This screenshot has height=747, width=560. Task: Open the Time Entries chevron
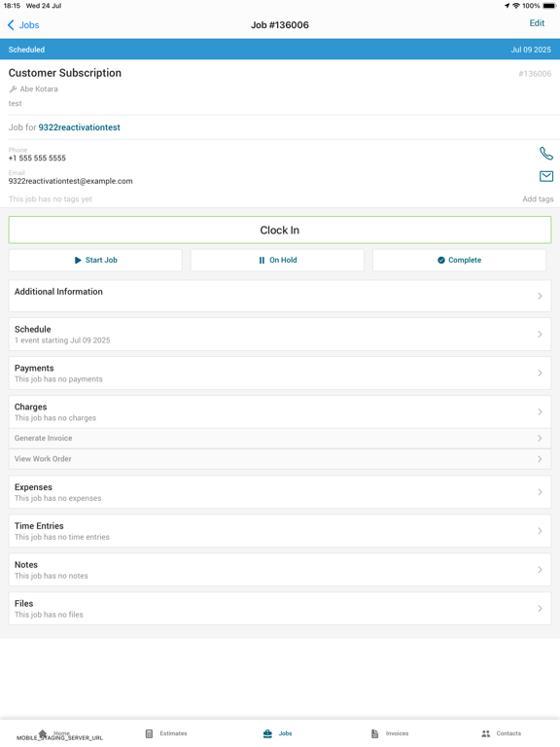point(540,531)
